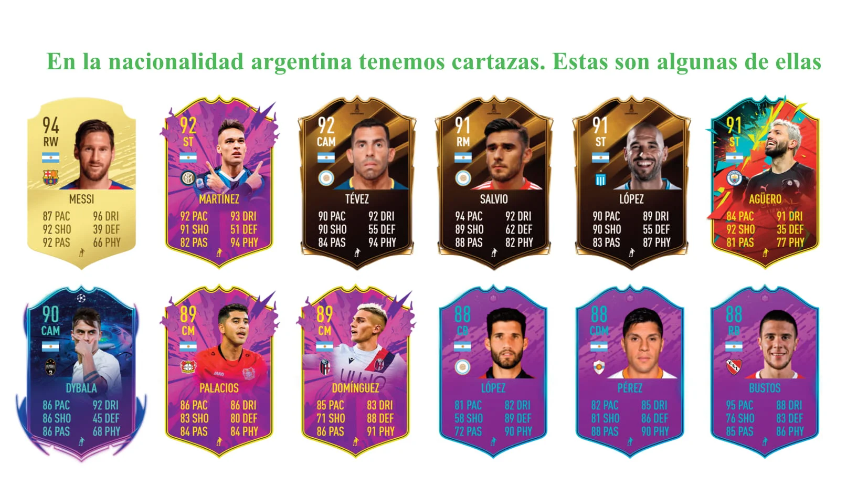This screenshot has height=496, width=868.
Task: Click the AGÜERO name on the red card
Action: (765, 199)
